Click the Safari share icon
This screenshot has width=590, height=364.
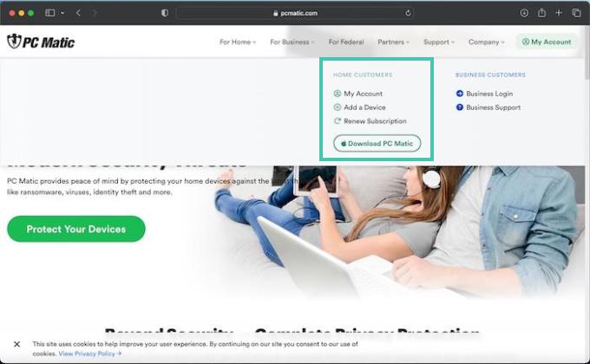(x=541, y=13)
